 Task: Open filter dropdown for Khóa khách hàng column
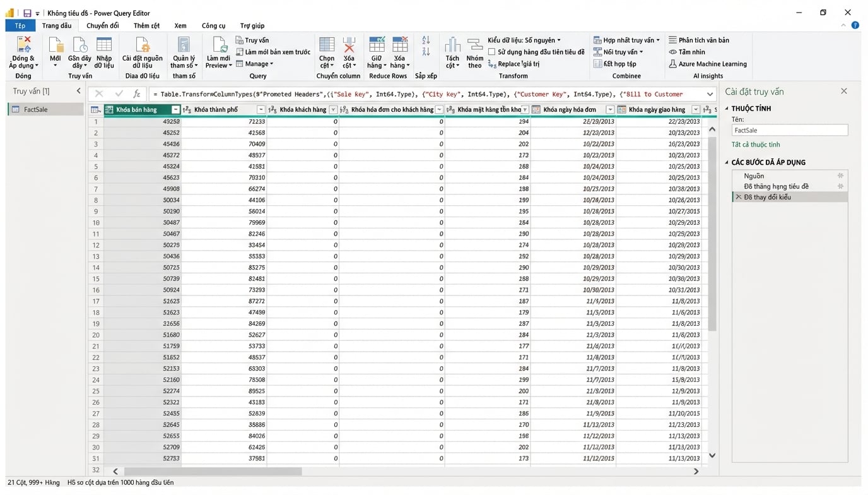pos(334,110)
